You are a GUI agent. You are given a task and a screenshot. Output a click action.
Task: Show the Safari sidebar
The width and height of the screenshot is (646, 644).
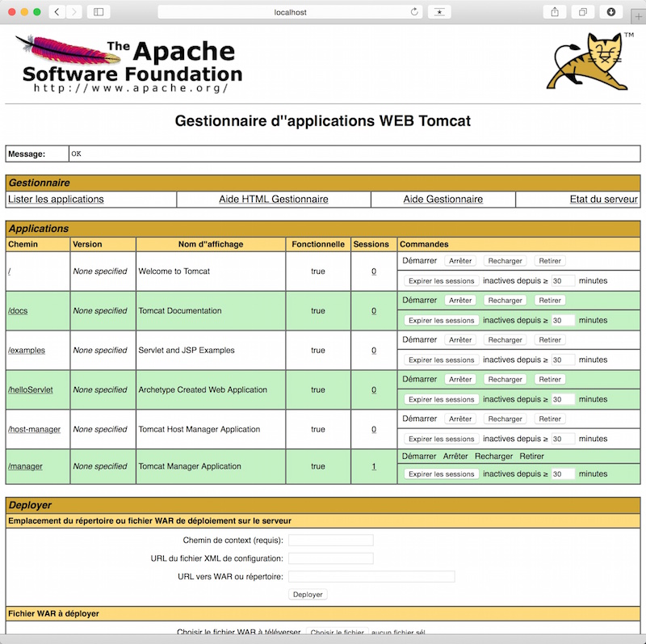(99, 12)
